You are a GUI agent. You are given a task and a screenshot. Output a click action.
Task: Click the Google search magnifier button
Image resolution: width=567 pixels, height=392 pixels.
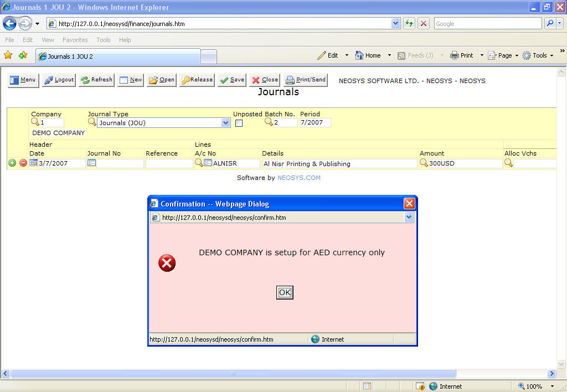pos(550,23)
